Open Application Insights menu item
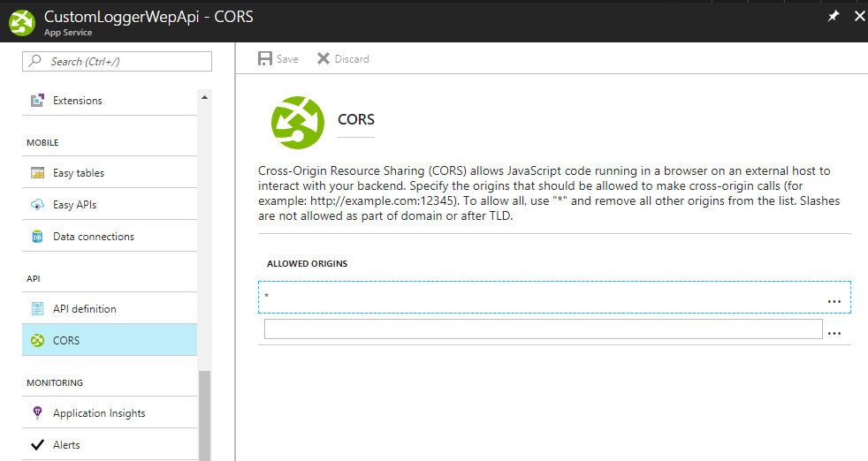Viewport: 868px width, 461px height. point(110,412)
